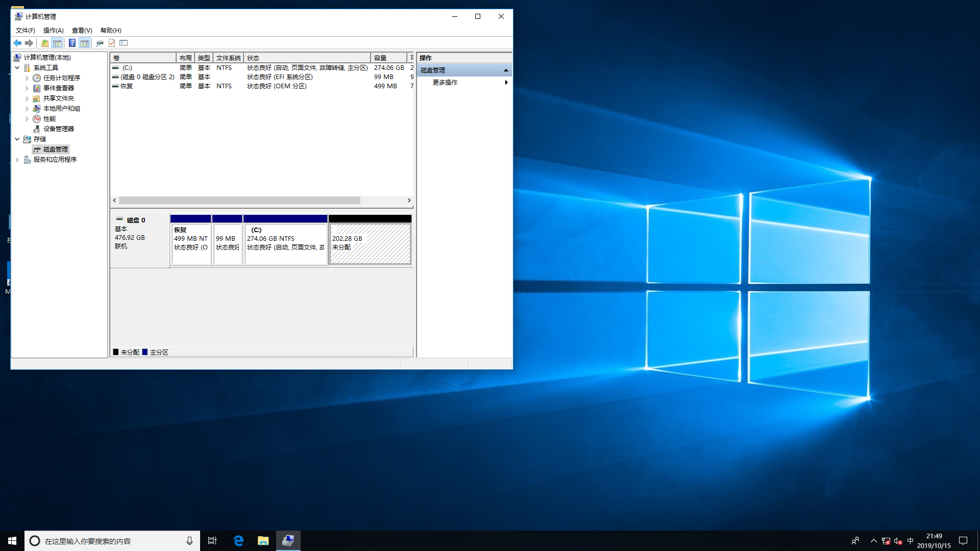Image resolution: width=980 pixels, height=551 pixels.
Task: Select the 202.28 GB 未分配 space block
Action: [370, 240]
